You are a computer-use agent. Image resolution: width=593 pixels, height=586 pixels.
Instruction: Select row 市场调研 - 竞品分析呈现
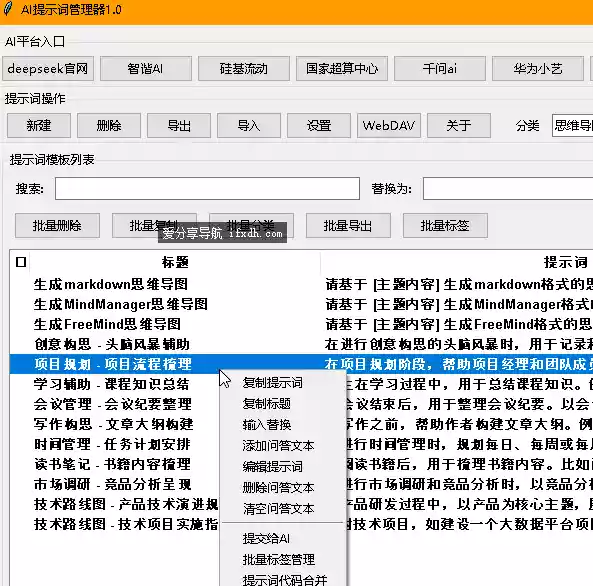pos(112,484)
